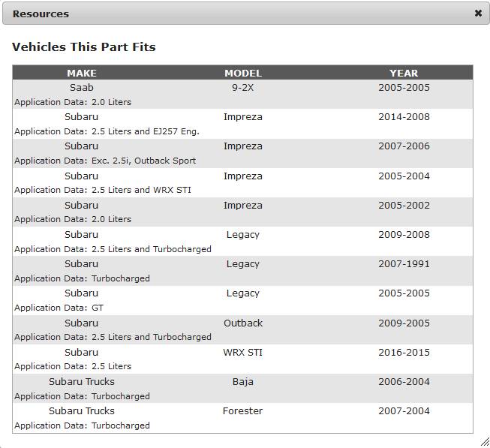
Task: Click the MAKE column header
Action: [82, 73]
